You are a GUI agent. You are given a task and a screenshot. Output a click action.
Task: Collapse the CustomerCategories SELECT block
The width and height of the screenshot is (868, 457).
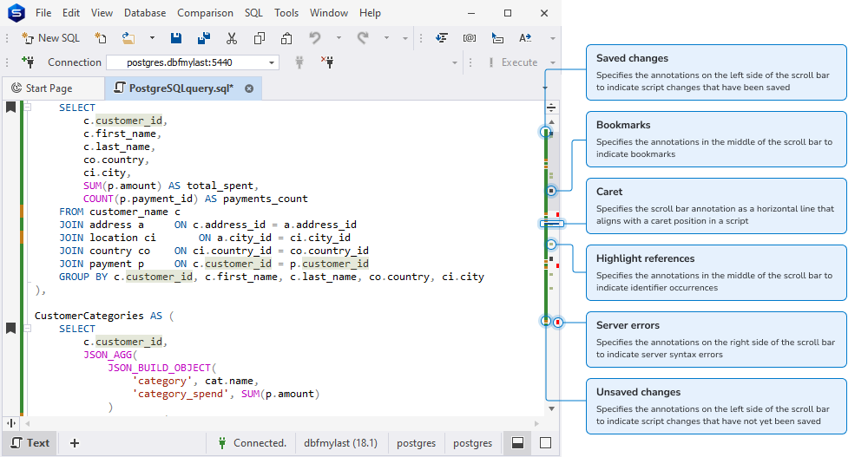pos(28,329)
